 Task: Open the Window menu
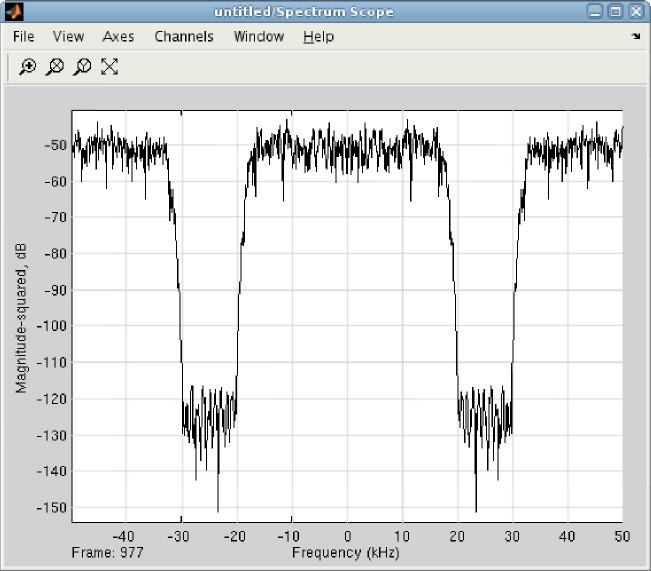click(x=259, y=37)
